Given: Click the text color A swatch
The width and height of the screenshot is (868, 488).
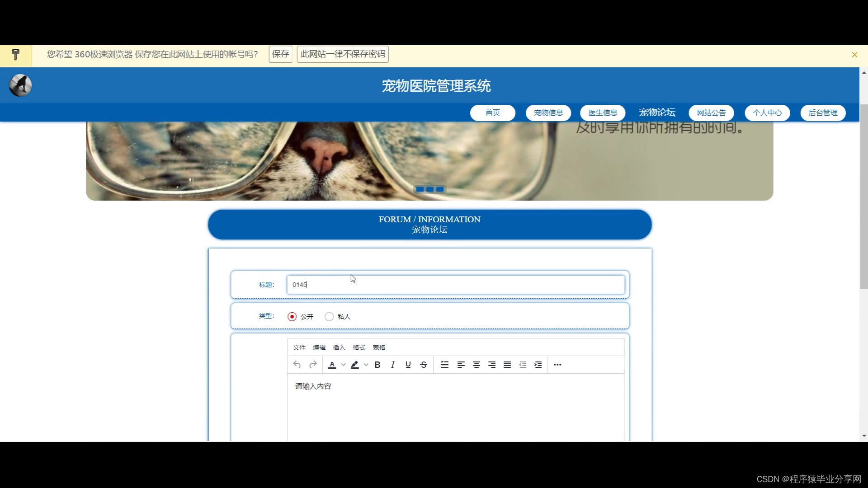Looking at the screenshot, I should (332, 365).
